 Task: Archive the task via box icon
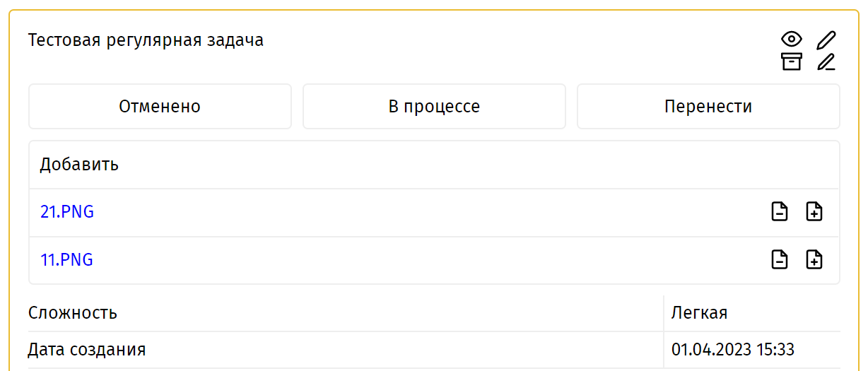tap(791, 61)
